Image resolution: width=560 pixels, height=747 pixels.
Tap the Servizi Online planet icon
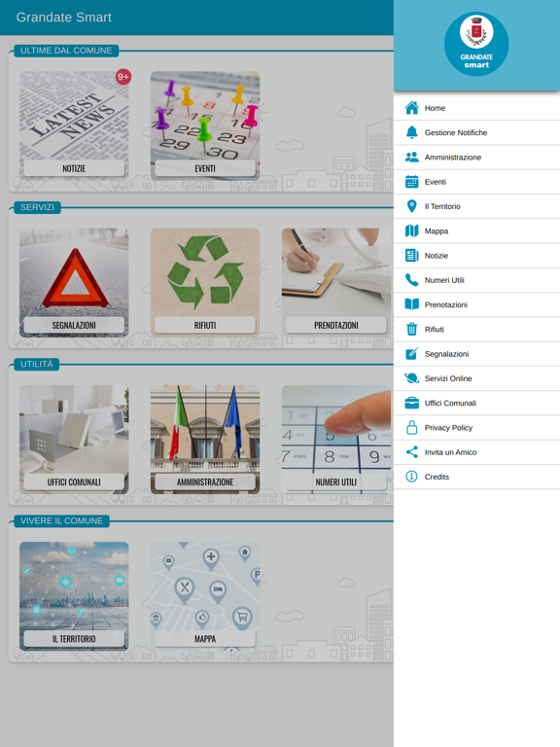411,378
